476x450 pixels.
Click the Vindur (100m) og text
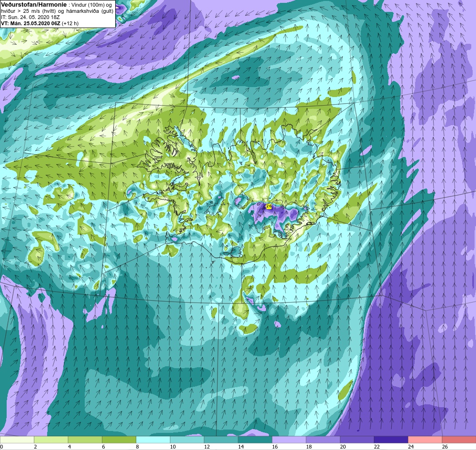(x=91, y=5)
